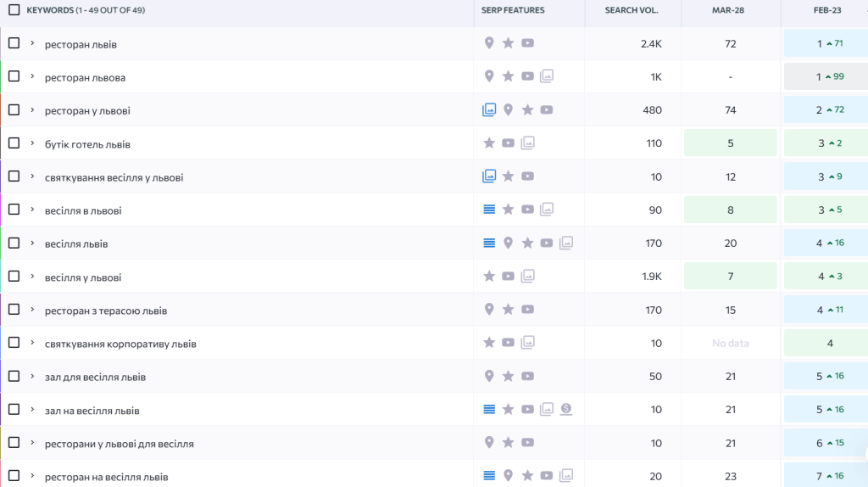Click MAR-28 value 74 for ресторан у львові
The image size is (868, 487).
click(x=730, y=110)
